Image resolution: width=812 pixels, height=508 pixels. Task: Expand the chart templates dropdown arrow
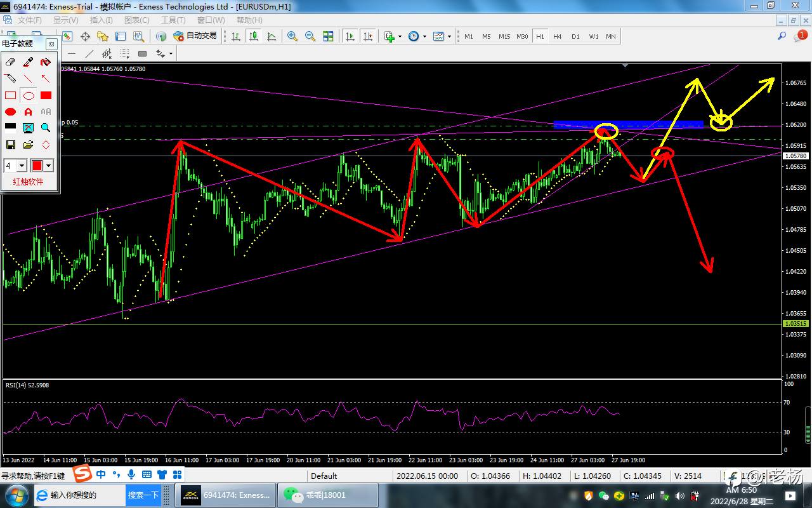coord(450,36)
